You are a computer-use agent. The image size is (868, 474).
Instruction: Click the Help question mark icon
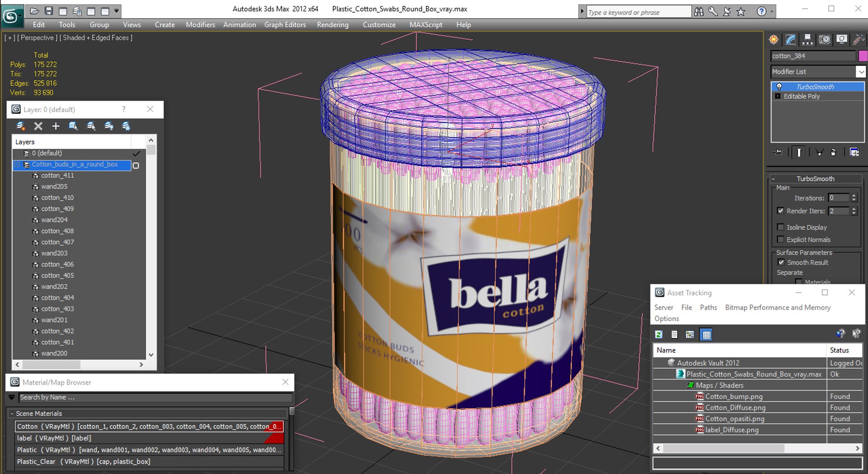(x=761, y=12)
